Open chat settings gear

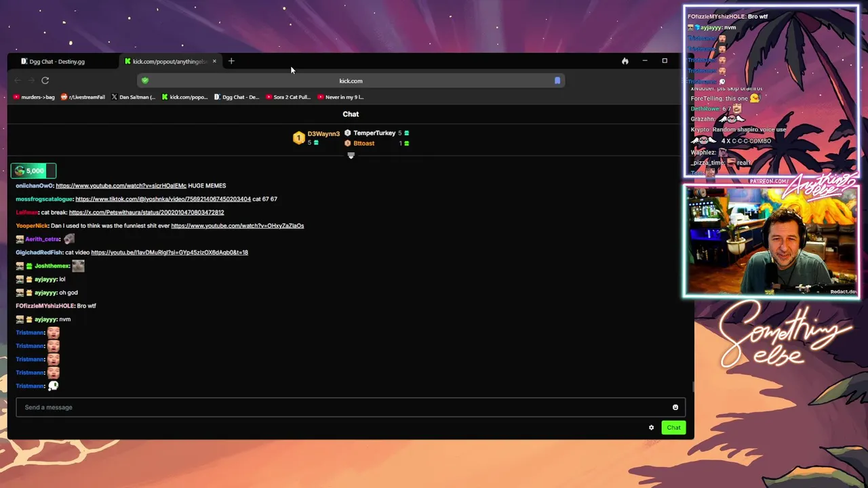pyautogui.click(x=652, y=428)
